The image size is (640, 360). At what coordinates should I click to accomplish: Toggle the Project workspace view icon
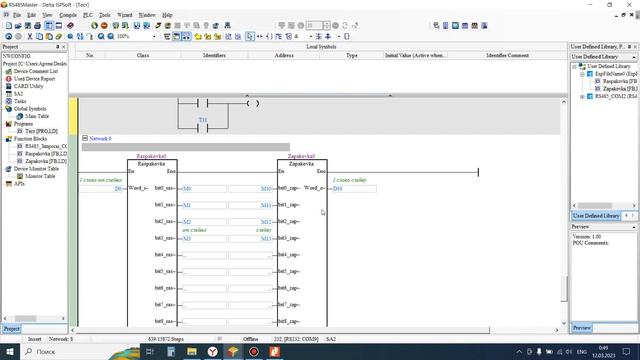[x=49, y=26]
